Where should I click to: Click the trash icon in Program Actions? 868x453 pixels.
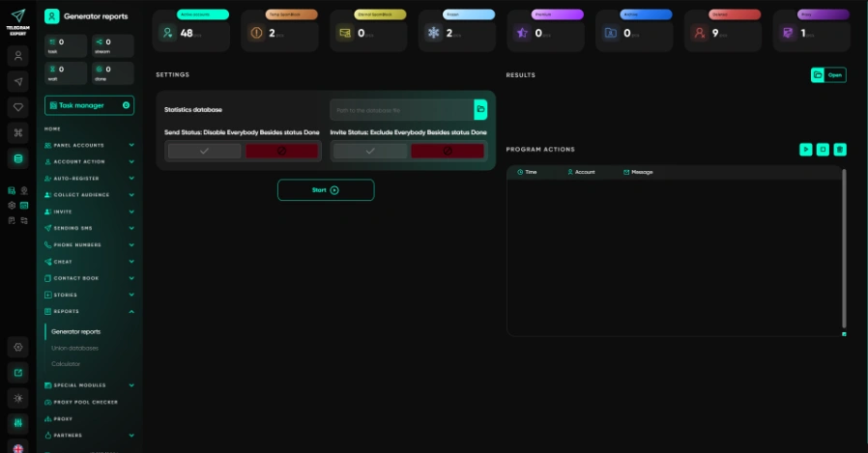tap(840, 150)
